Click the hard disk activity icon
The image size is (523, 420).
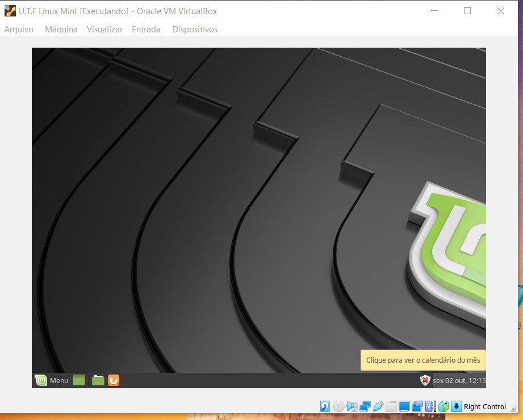coord(325,406)
